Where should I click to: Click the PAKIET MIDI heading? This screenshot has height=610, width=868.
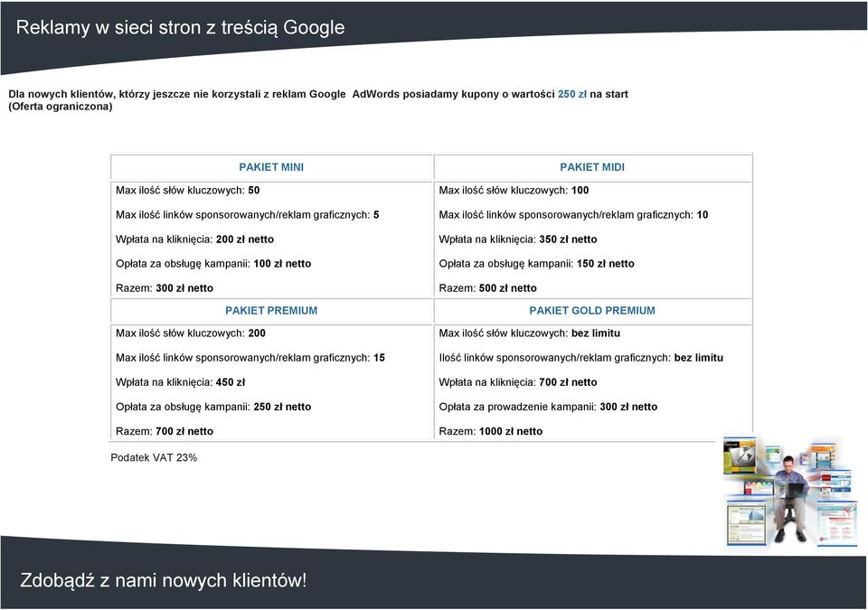[x=591, y=167]
